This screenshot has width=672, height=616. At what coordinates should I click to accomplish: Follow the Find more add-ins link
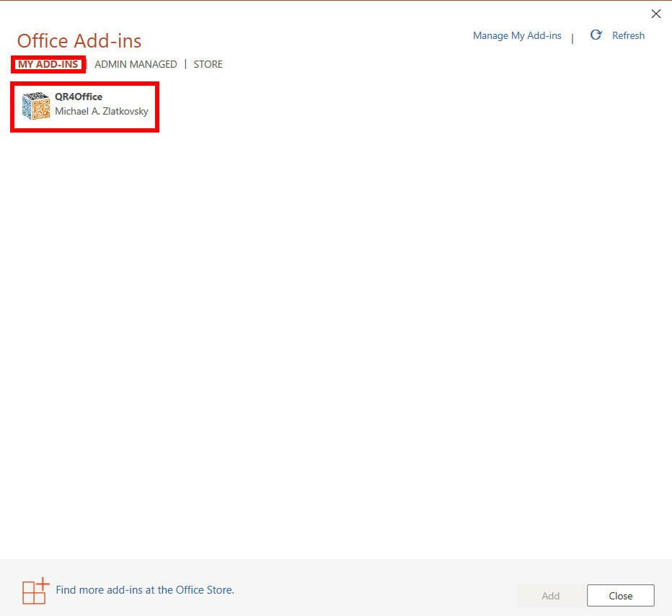(145, 590)
